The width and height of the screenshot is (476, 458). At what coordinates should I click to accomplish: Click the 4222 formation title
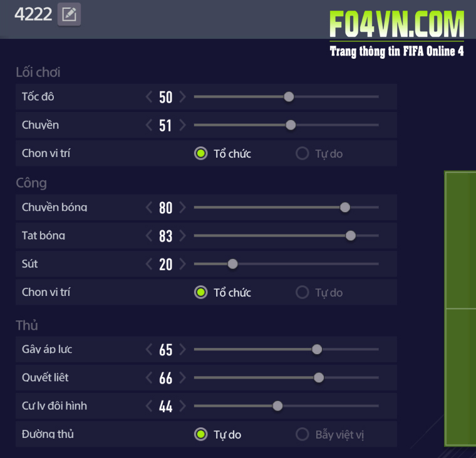tap(33, 14)
